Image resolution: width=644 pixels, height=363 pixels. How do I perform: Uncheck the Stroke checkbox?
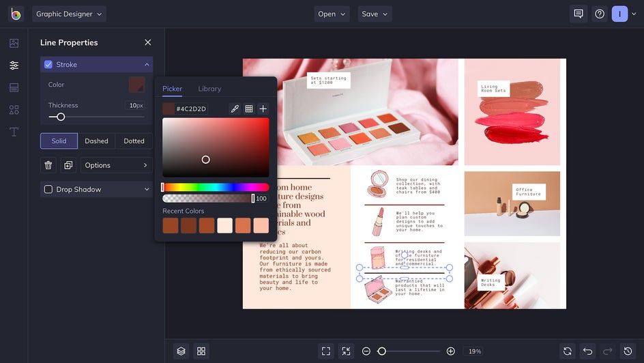[48, 64]
